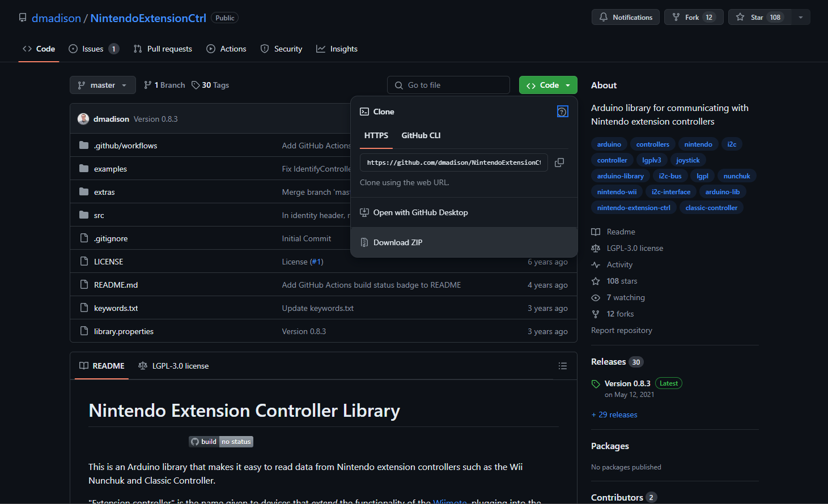Go to the Actions tab
This screenshot has width=828, height=504.
[x=226, y=49]
